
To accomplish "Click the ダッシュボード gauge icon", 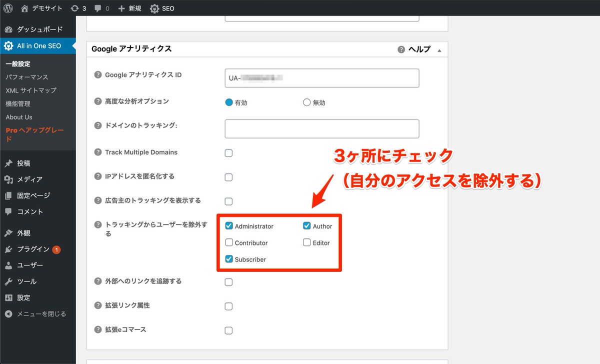I will [8, 29].
